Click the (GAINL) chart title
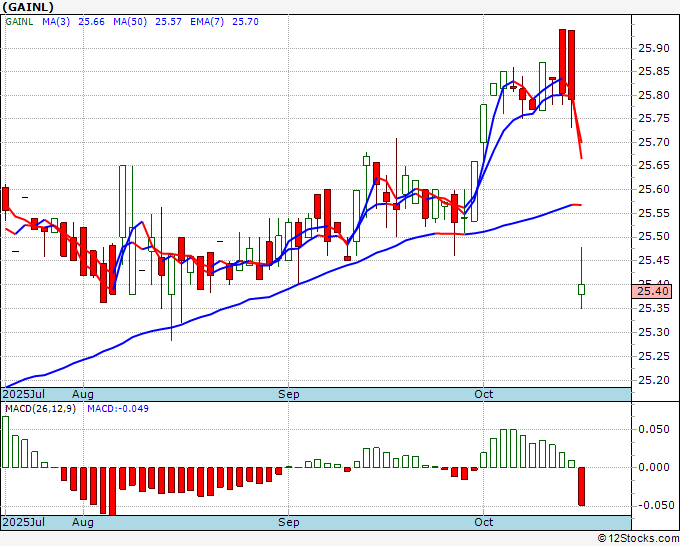 point(29,7)
